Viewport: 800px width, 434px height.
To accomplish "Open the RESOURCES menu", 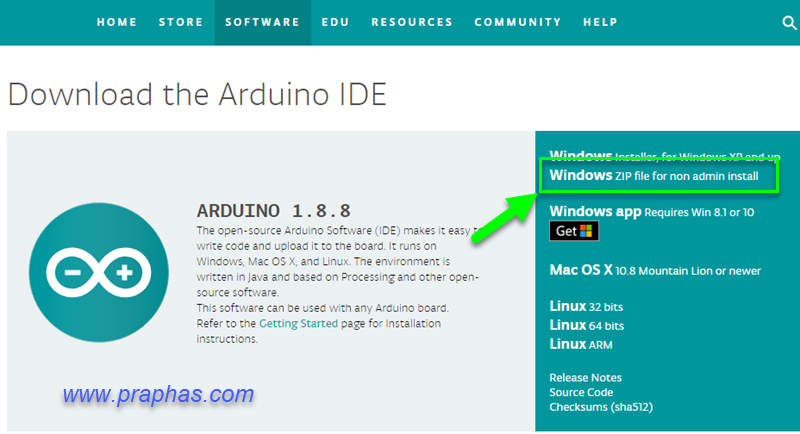I will point(412,22).
